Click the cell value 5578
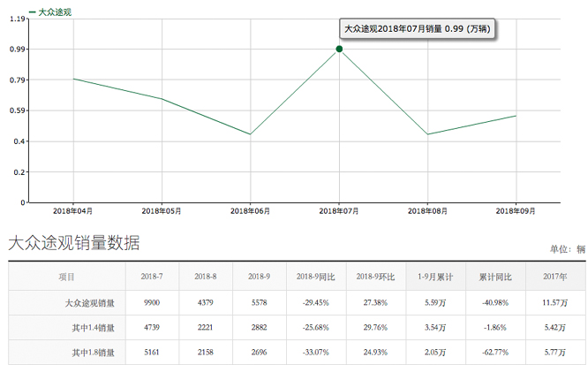 coord(259,302)
